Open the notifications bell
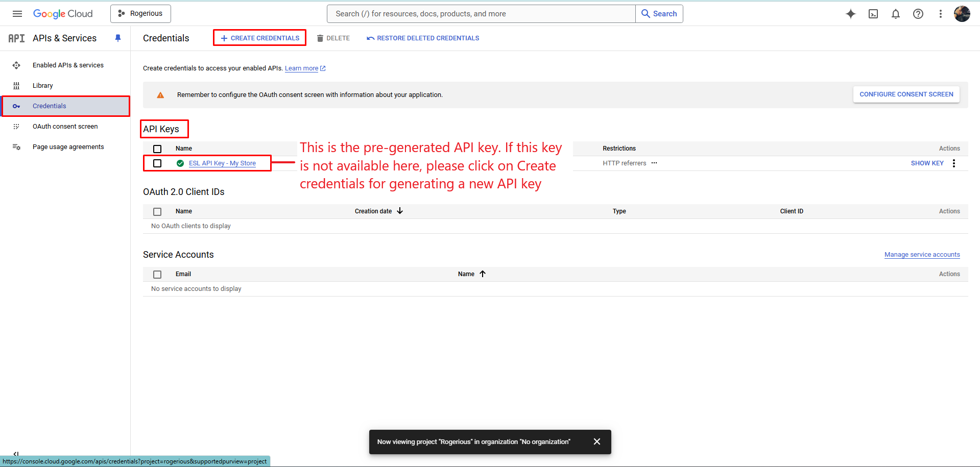Image resolution: width=980 pixels, height=467 pixels. (x=895, y=14)
